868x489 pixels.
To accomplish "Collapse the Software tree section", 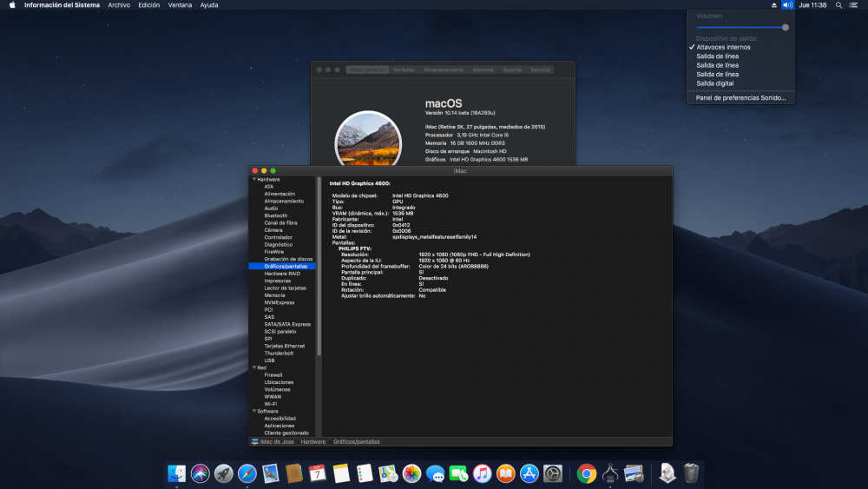I will tap(254, 411).
